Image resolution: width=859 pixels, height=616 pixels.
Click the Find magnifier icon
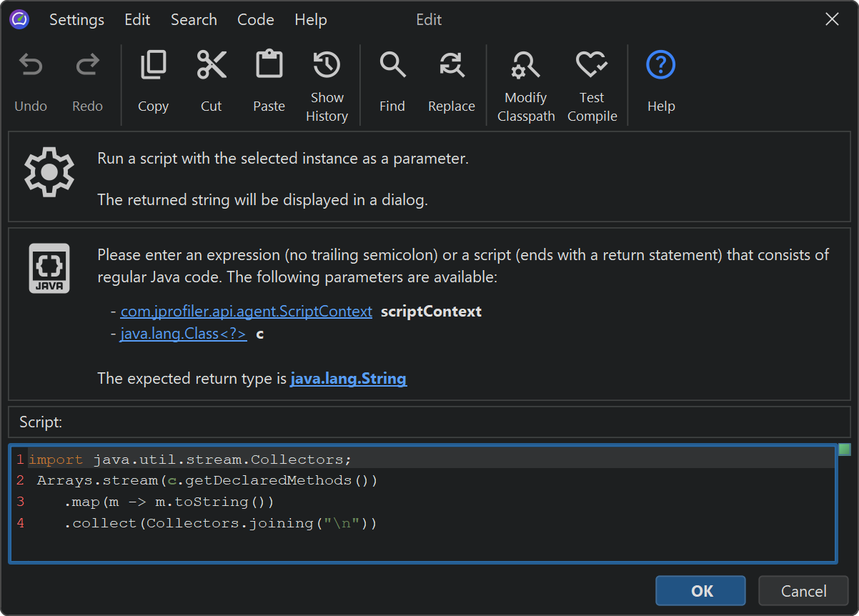(x=392, y=66)
